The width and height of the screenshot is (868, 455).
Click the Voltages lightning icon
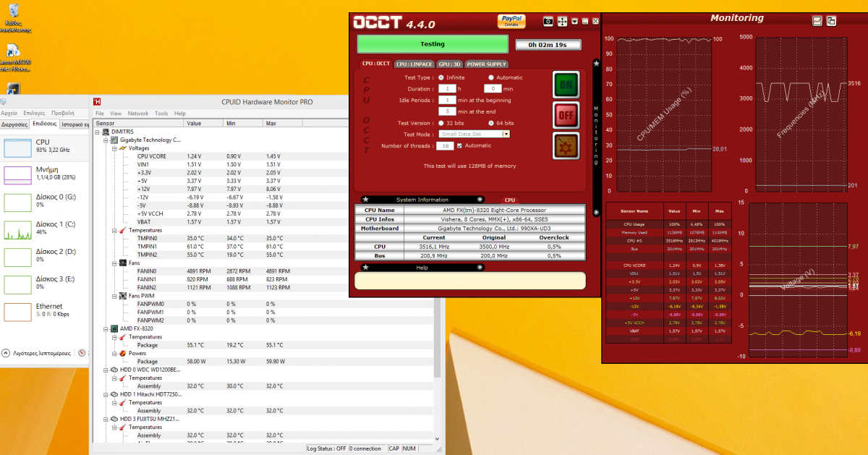point(122,148)
